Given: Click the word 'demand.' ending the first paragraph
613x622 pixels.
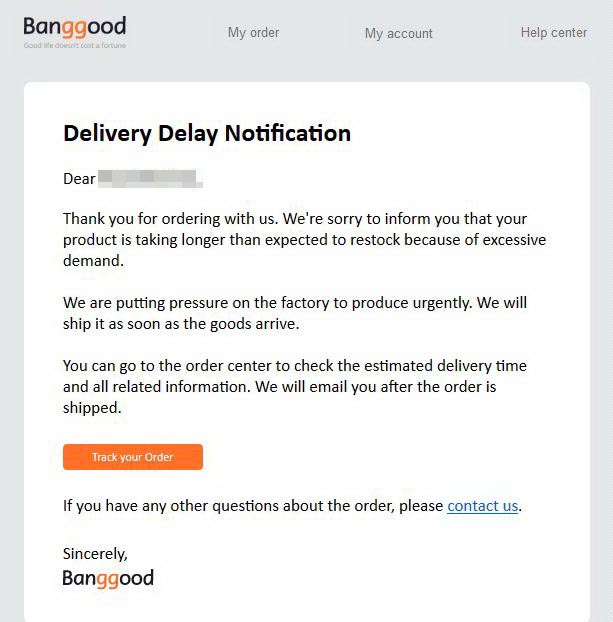Looking at the screenshot, I should (x=93, y=260).
